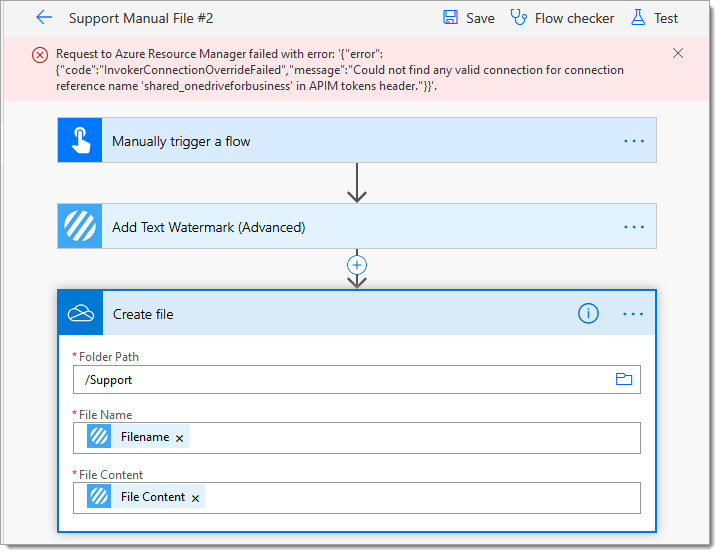The width and height of the screenshot is (720, 555).
Task: Click the Folder Path input field
Action: (357, 380)
